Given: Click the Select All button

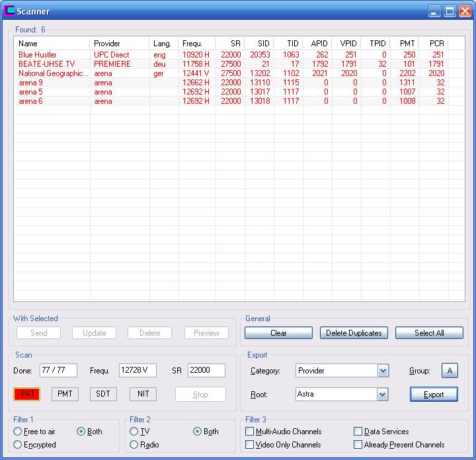Looking at the screenshot, I should tap(429, 333).
